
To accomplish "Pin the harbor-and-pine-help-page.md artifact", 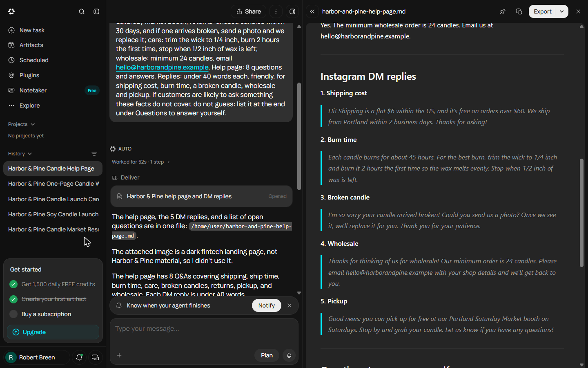I will (x=503, y=11).
